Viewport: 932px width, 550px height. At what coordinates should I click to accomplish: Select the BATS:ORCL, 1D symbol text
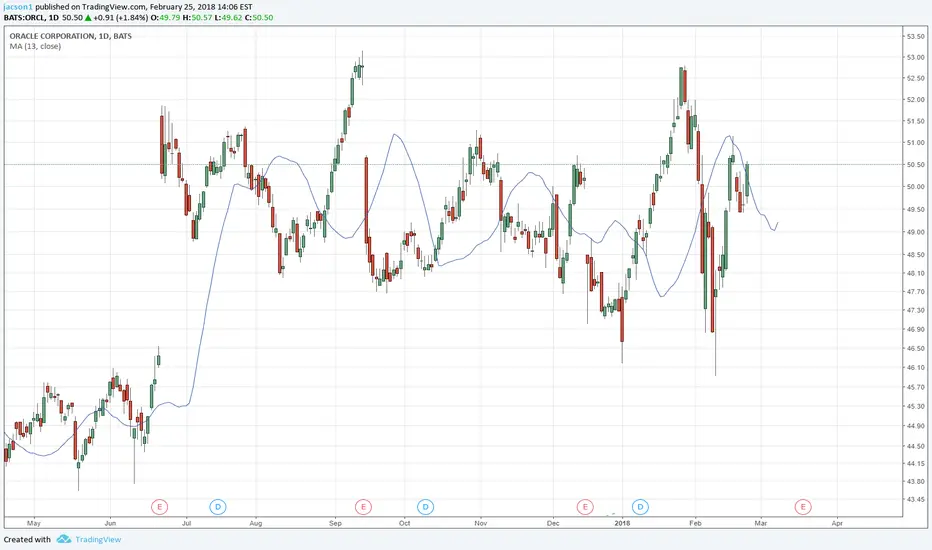(x=31, y=18)
